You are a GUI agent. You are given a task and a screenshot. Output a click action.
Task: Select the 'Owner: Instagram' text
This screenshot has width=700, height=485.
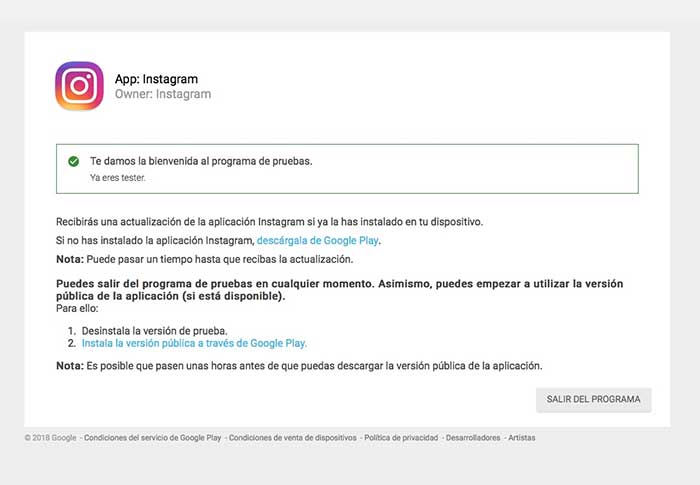click(163, 94)
